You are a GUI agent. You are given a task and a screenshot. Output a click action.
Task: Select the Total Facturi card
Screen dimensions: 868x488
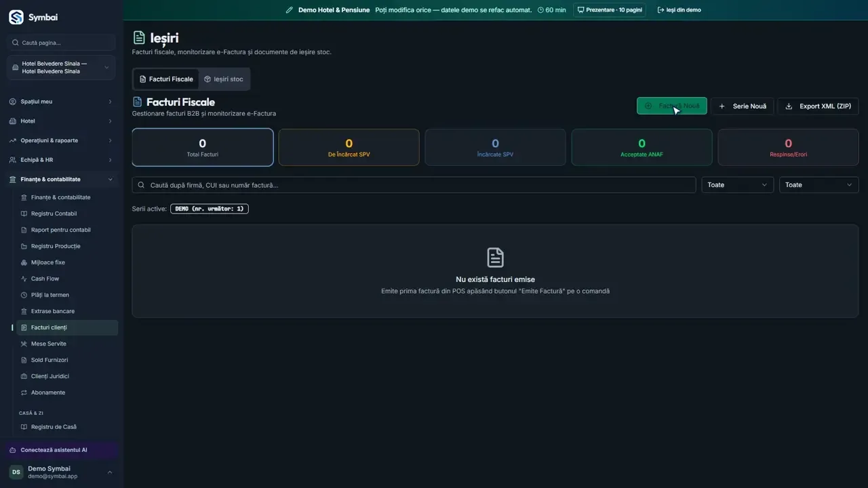(203, 147)
